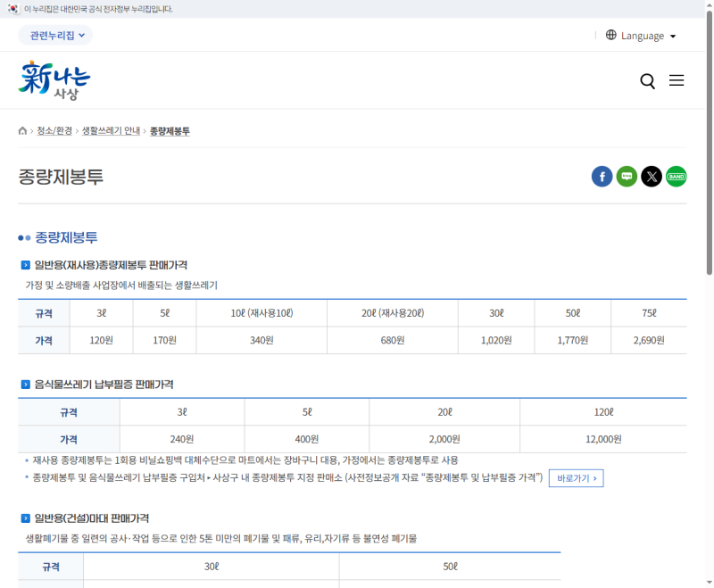Open 청소/환경 breadcrumb link

click(54, 131)
